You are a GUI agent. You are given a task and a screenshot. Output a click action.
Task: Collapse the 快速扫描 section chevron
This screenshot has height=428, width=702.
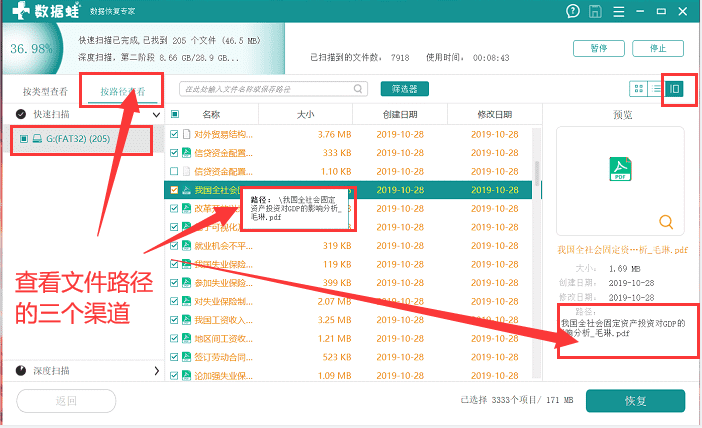[156, 115]
